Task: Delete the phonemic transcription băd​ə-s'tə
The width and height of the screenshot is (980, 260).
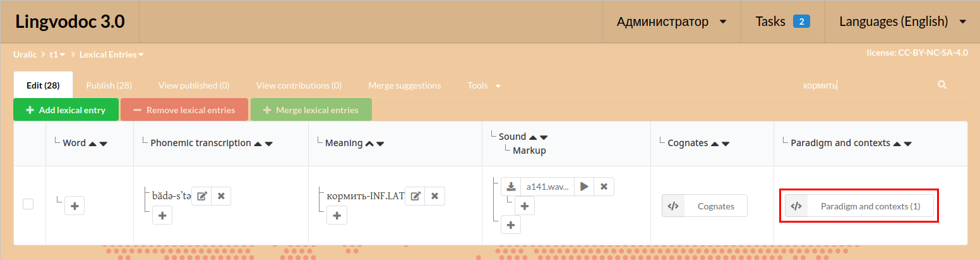Action: click(221, 196)
